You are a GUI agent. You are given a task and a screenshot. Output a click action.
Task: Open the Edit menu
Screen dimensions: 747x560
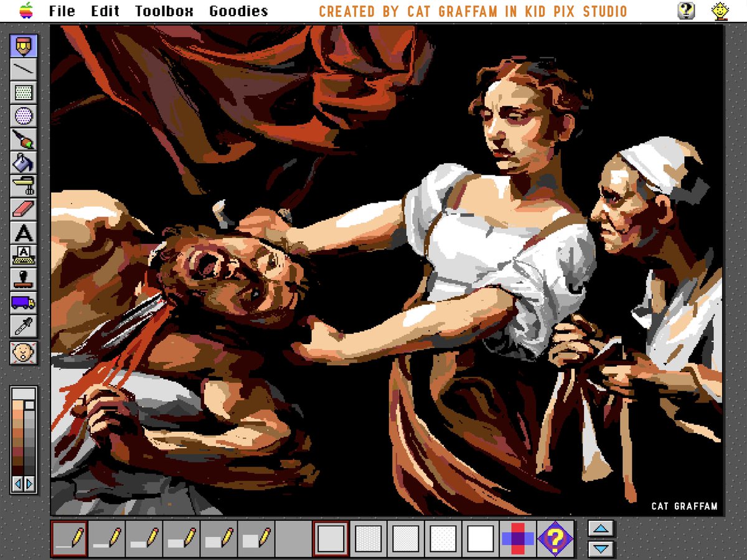(x=104, y=11)
